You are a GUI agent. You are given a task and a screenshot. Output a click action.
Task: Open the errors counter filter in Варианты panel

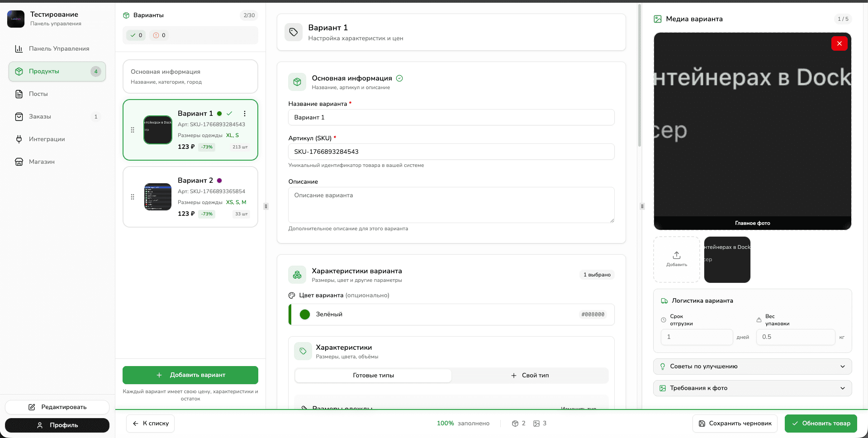[159, 35]
